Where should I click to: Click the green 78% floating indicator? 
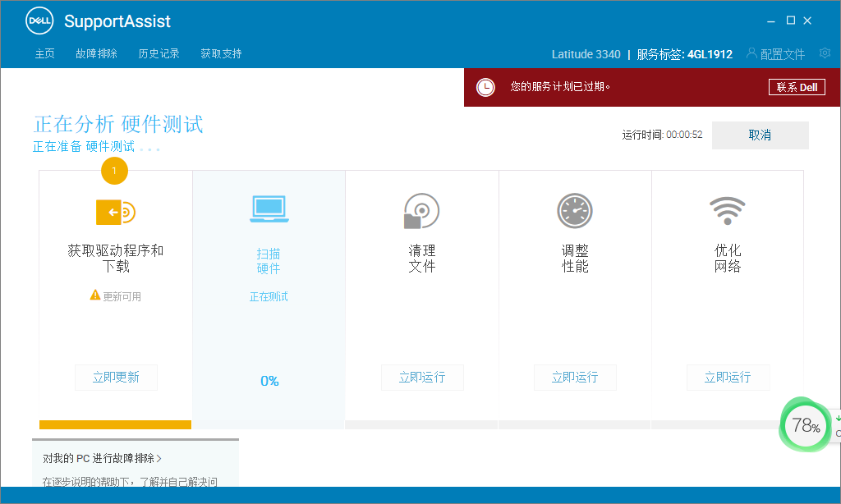[x=805, y=425]
